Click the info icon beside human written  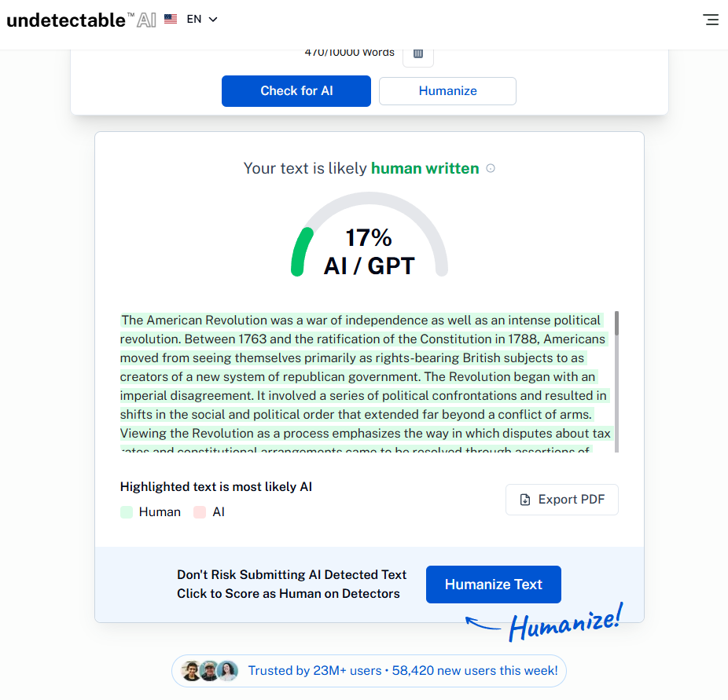[x=491, y=168]
